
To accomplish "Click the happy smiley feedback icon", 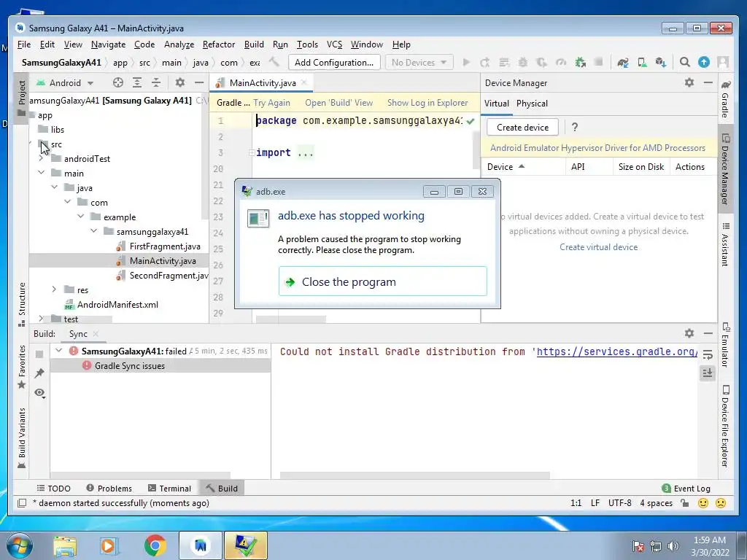I will tap(703, 503).
